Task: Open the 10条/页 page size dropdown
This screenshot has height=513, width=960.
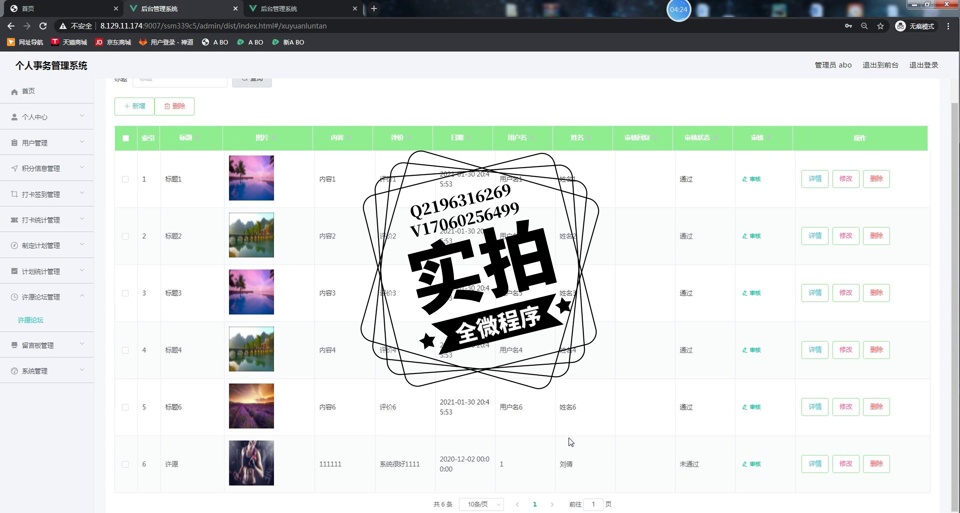Action: pos(481,504)
